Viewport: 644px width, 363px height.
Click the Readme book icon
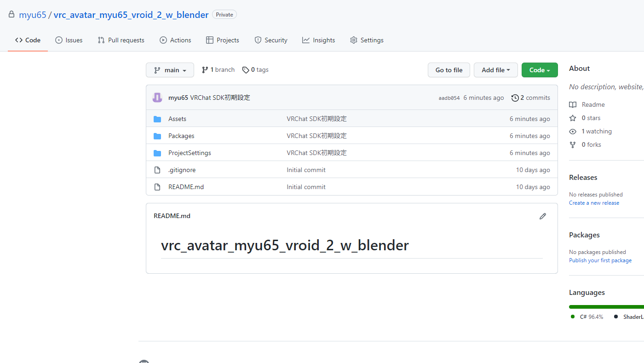point(573,104)
